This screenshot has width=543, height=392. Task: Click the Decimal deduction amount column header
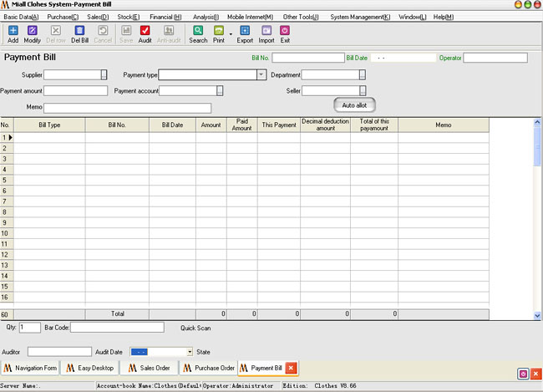click(325, 125)
